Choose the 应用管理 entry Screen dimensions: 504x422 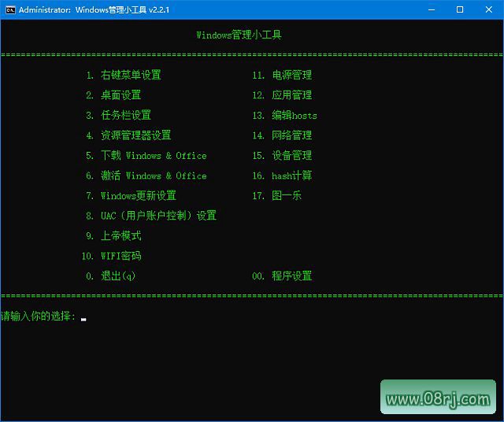[x=291, y=95]
